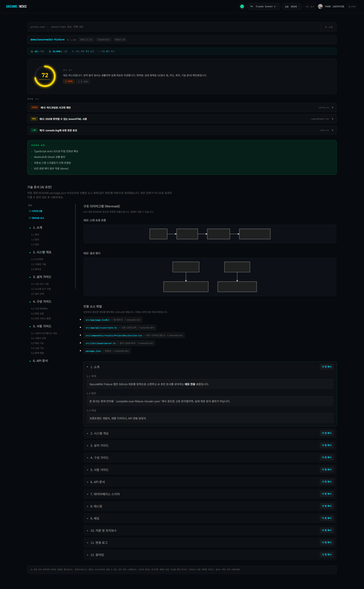This screenshot has height=589, width=364.
Task: Click GitHub에서 열기 for src/lib/claude/parser.ts
Action: 145,343
